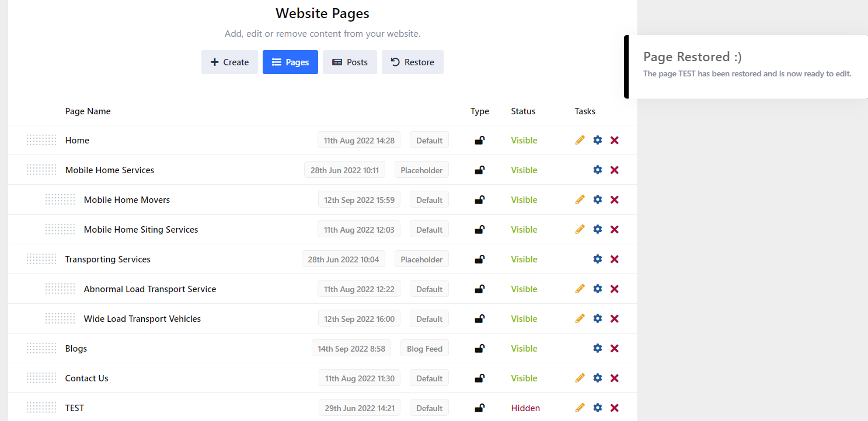Screen dimensions: 868x421
Task: Edit the Contact Us page
Action: [580, 378]
